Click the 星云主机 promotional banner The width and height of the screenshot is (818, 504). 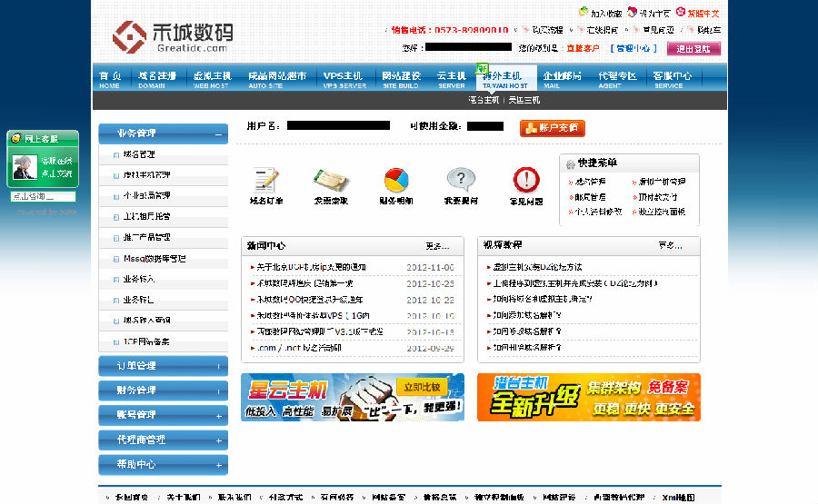coord(353,397)
